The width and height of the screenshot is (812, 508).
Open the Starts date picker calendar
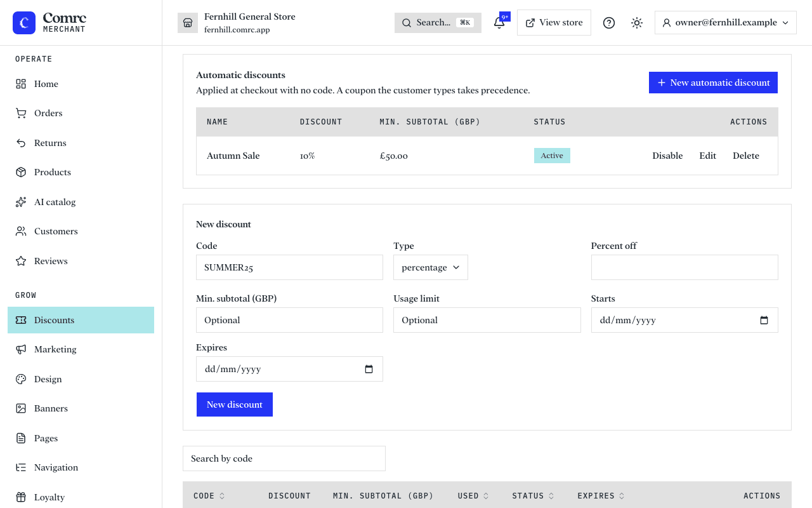[764, 320]
